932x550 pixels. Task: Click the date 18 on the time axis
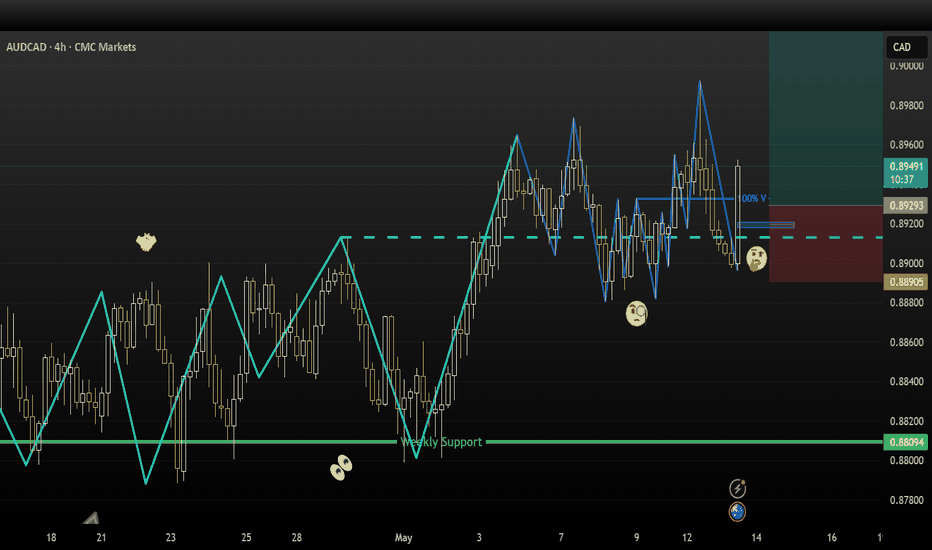(x=51, y=538)
